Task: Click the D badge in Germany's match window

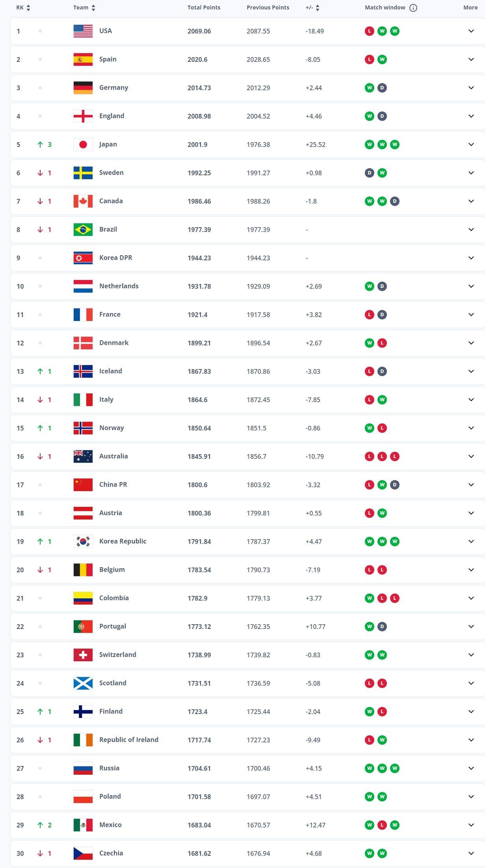Action: pyautogui.click(x=381, y=87)
